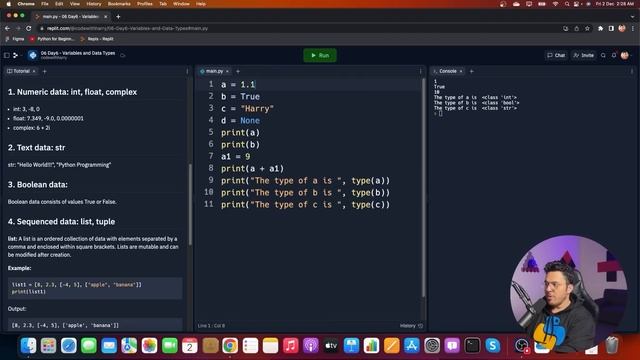Open App Store in dock
640x360 pixels.
point(412,346)
